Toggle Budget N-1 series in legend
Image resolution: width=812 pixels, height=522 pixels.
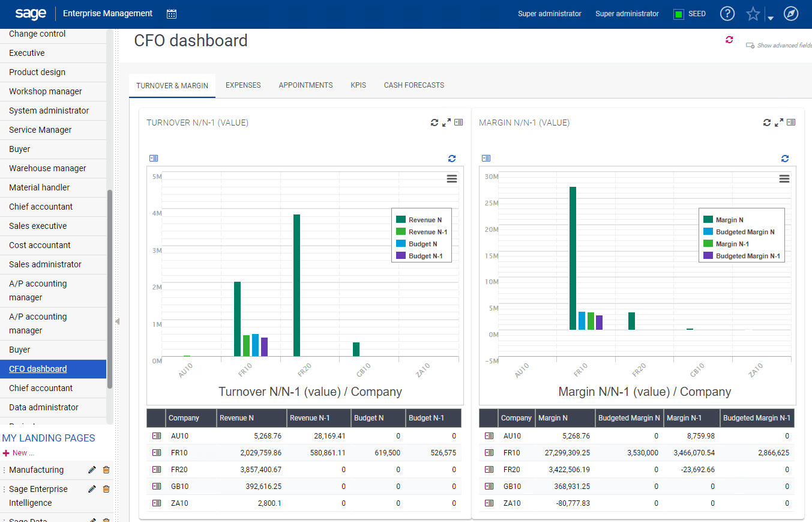pyautogui.click(x=420, y=256)
